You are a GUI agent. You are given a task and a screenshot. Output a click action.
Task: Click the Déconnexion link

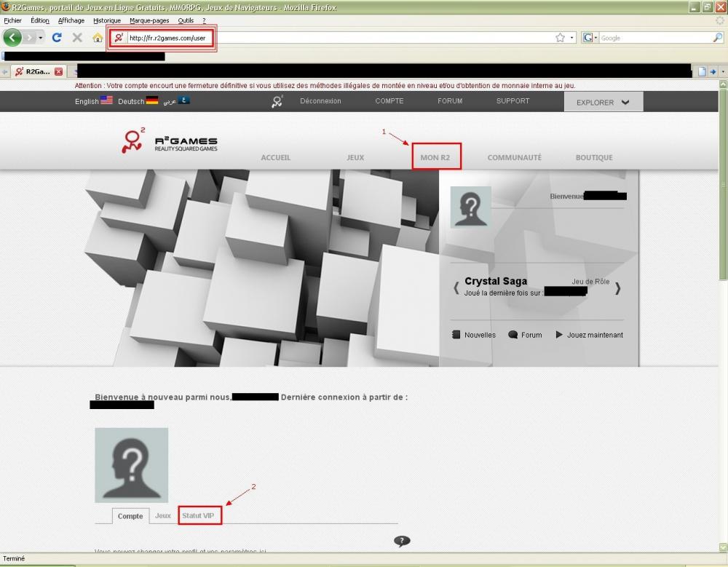tap(320, 101)
